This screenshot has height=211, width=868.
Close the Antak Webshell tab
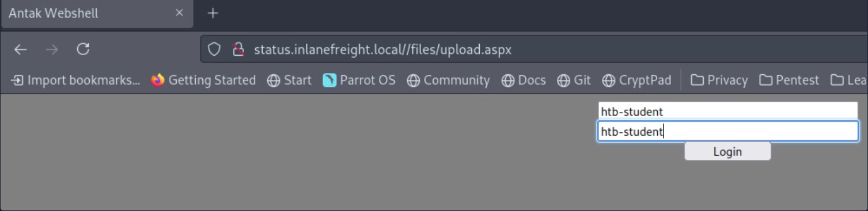[x=179, y=13]
